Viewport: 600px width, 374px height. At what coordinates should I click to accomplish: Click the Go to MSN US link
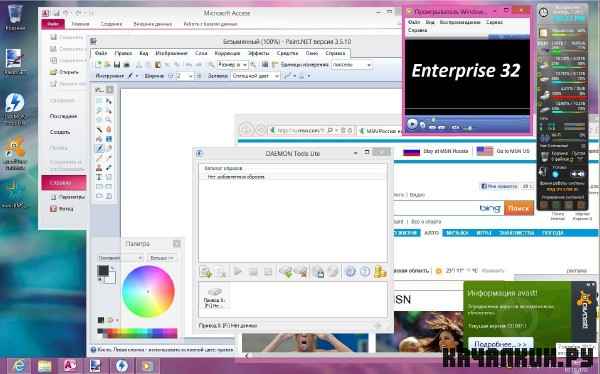pyautogui.click(x=513, y=151)
